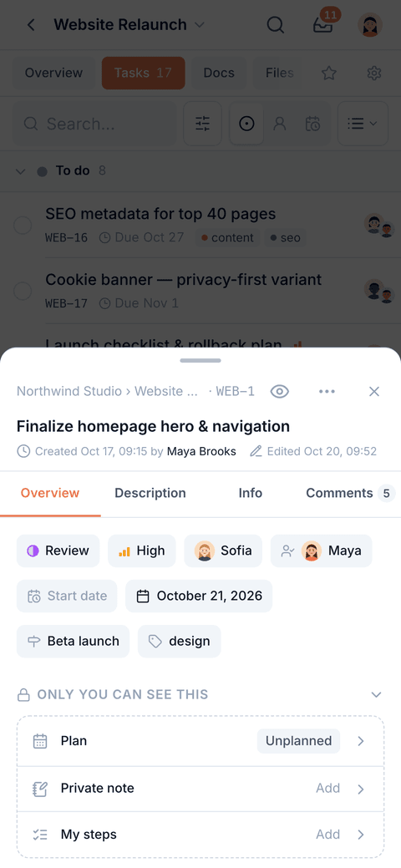Open the search magnifier in header

point(276,25)
